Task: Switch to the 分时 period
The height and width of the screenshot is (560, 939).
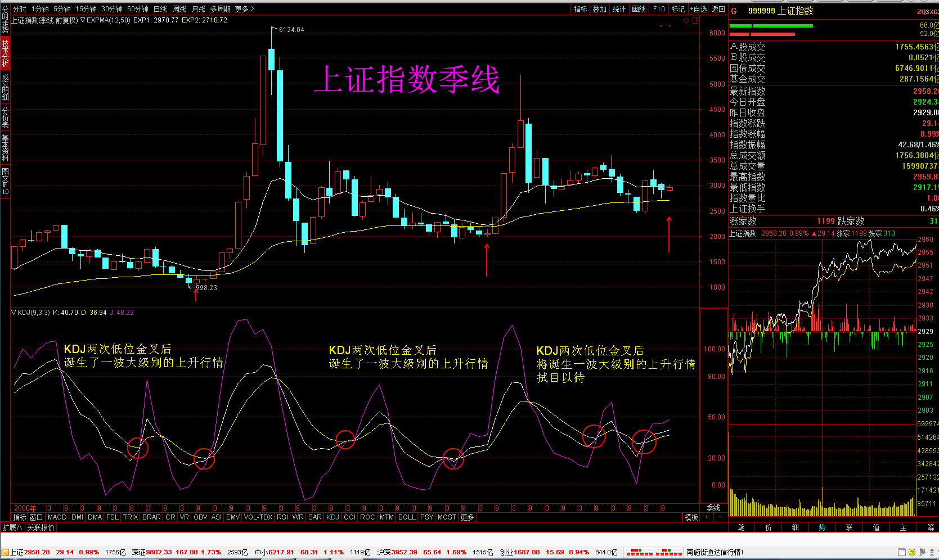Action: pos(19,9)
